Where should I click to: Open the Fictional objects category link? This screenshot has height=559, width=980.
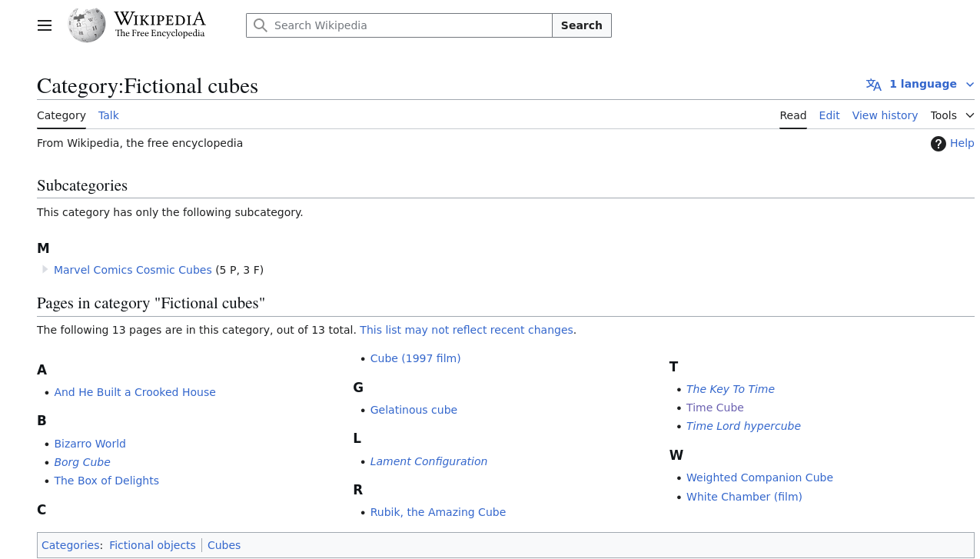click(x=152, y=545)
